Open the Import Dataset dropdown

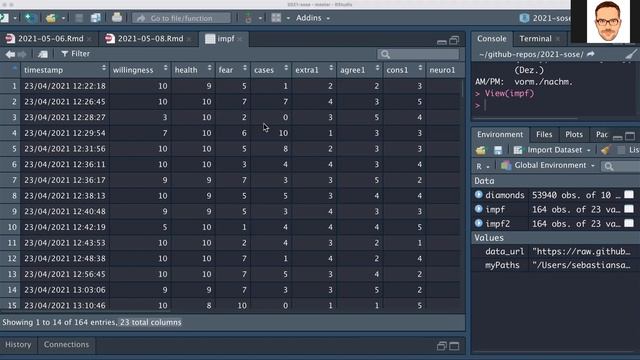tap(552, 150)
